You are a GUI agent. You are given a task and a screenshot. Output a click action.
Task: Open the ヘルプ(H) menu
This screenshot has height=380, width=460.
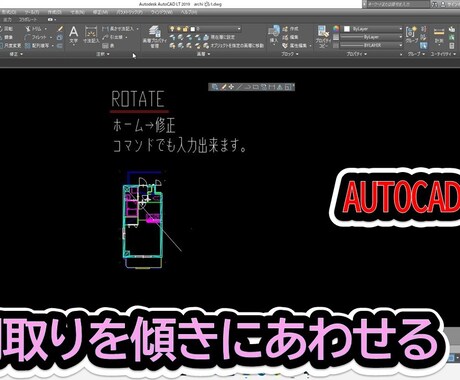189,12
